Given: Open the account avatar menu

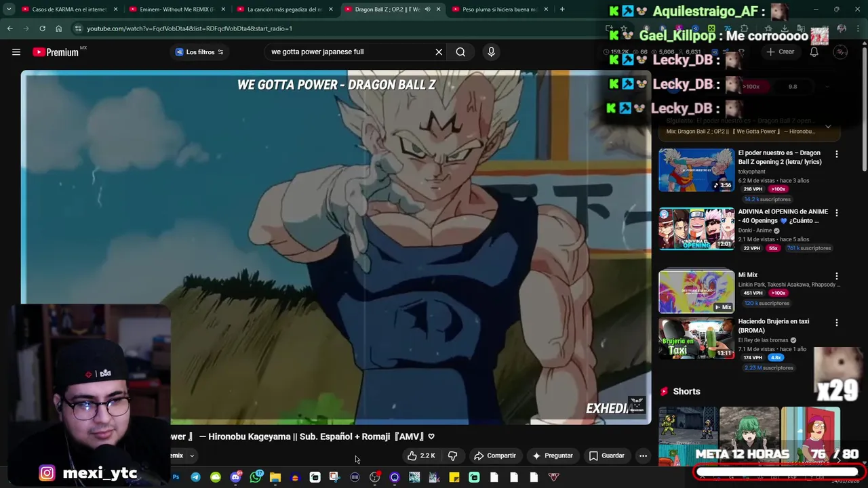Looking at the screenshot, I should (841, 52).
